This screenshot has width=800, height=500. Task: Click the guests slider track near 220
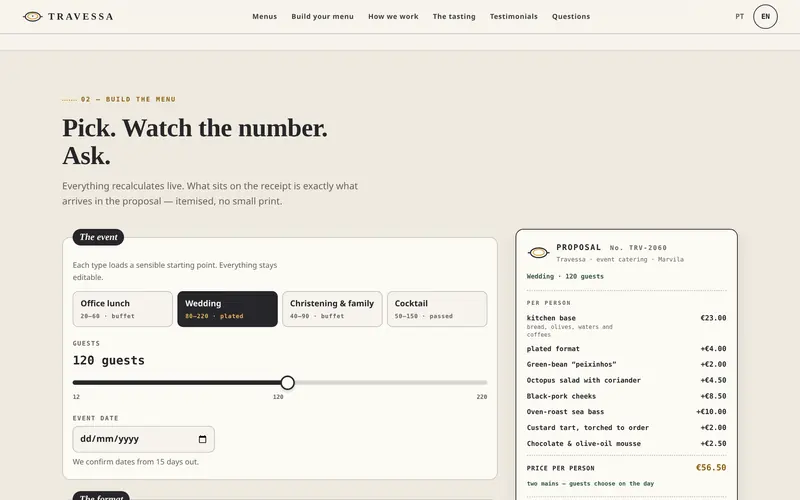[484, 383]
